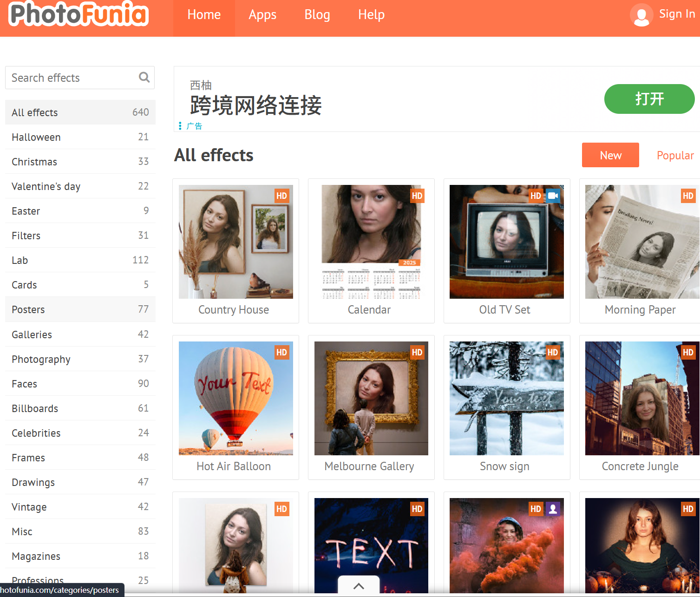Open the Apps menu item

click(x=262, y=15)
